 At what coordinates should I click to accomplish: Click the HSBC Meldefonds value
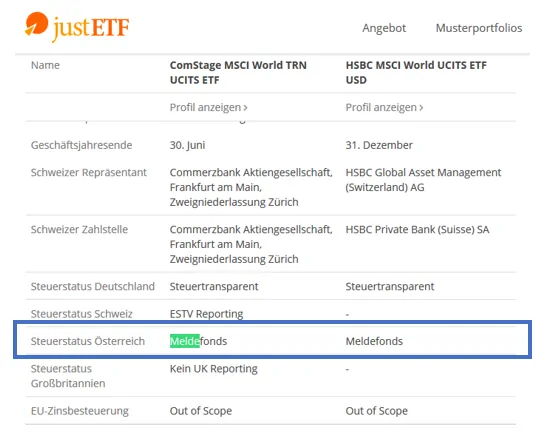pos(374,341)
